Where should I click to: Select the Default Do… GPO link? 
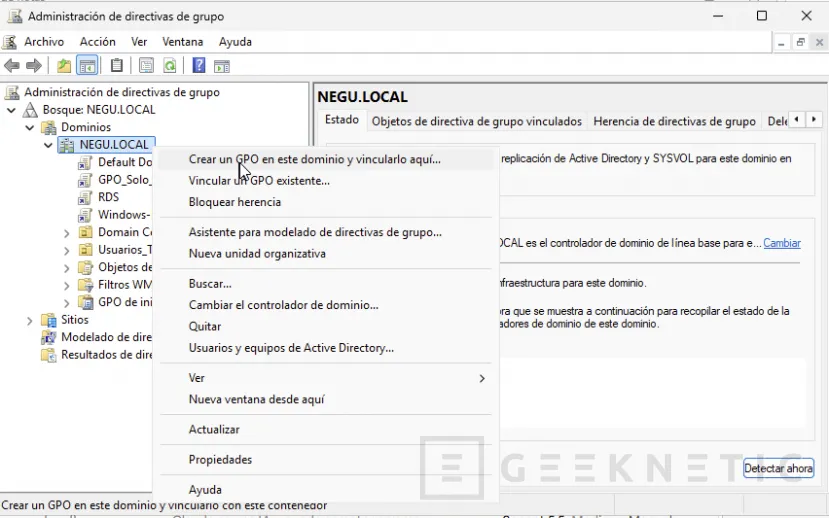tap(125, 162)
